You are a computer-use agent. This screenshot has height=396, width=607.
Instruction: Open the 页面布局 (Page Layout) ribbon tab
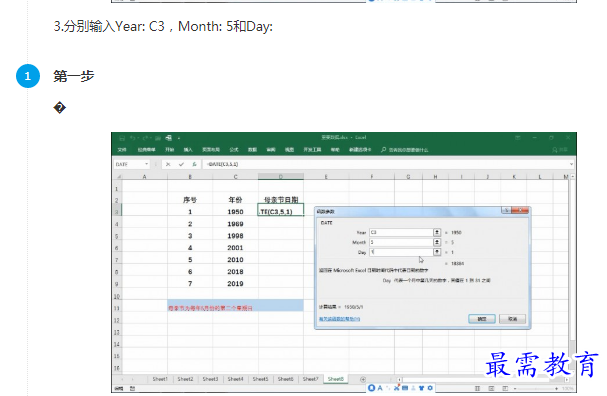tap(211, 150)
